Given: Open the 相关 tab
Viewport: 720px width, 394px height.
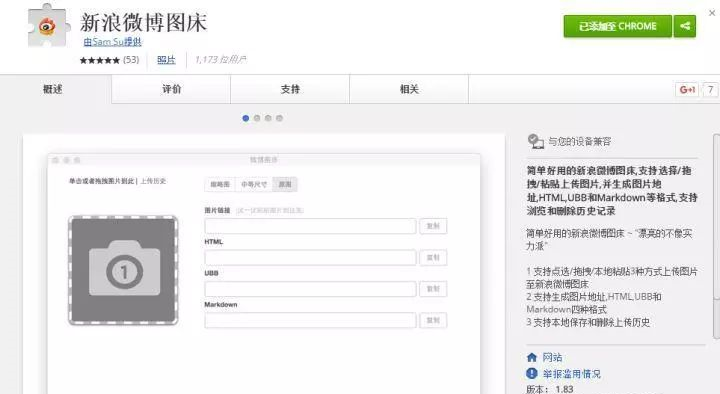Looking at the screenshot, I should click(x=409, y=89).
